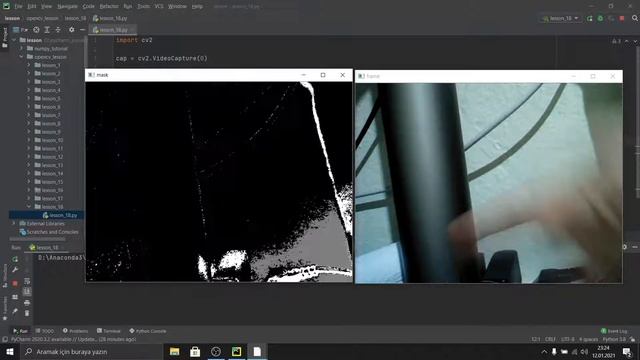640x360 pixels.
Task: Run lesson_18 with the top-right run icon
Action: (589, 18)
